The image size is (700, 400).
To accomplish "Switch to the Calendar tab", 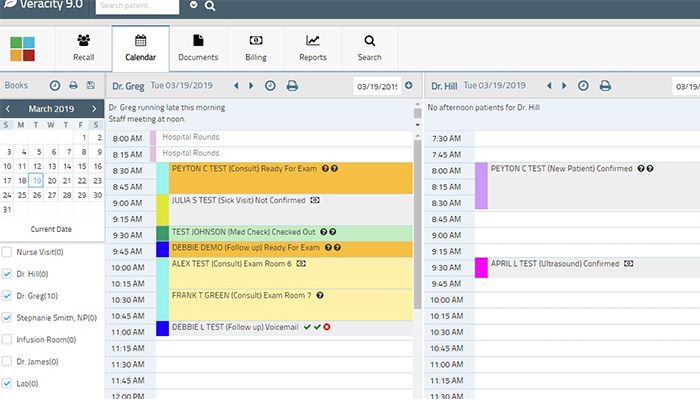I will tap(141, 48).
